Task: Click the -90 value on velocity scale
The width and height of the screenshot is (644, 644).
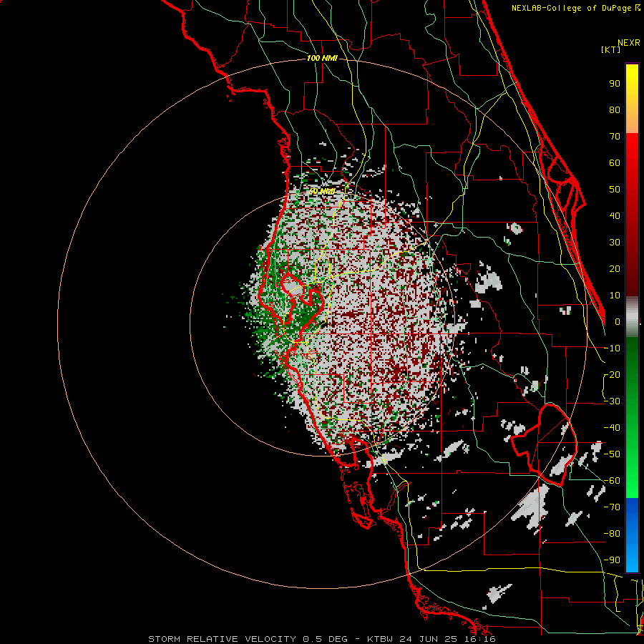Action: pyautogui.click(x=612, y=560)
